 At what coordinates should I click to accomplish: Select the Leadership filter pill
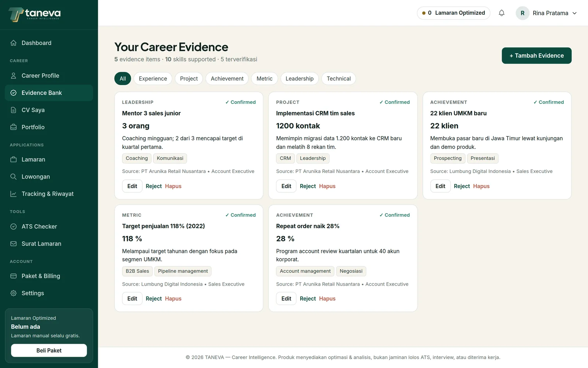point(300,79)
